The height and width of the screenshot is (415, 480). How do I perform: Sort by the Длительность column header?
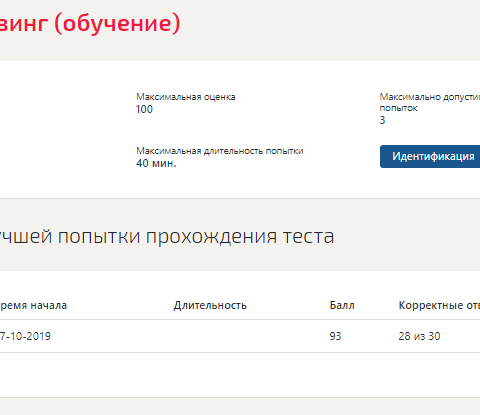[x=210, y=305]
